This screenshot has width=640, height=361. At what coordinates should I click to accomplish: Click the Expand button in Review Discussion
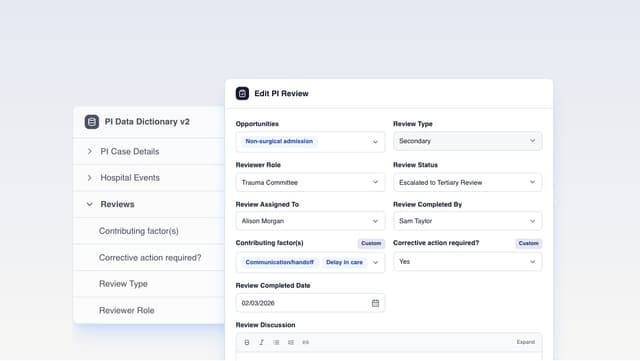point(526,342)
